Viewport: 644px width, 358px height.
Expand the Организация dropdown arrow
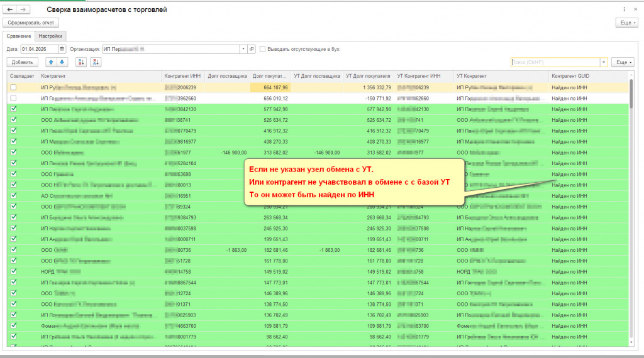[243, 49]
